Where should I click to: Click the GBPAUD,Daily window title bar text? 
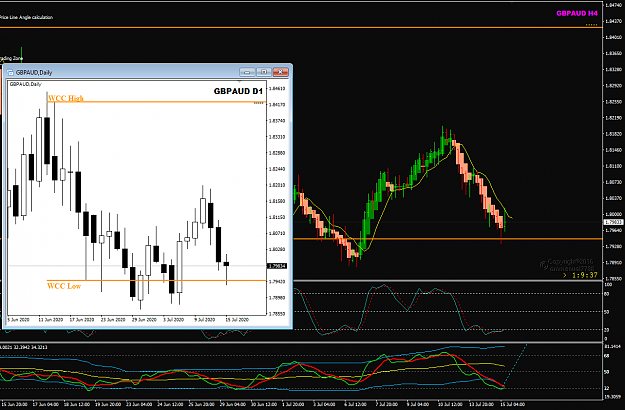(x=34, y=73)
